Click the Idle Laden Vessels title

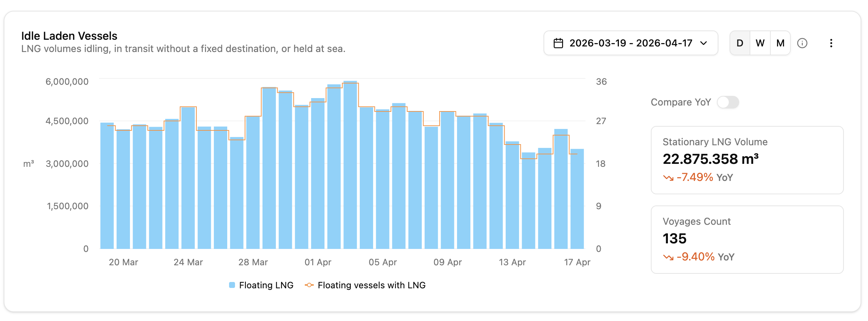(x=69, y=36)
